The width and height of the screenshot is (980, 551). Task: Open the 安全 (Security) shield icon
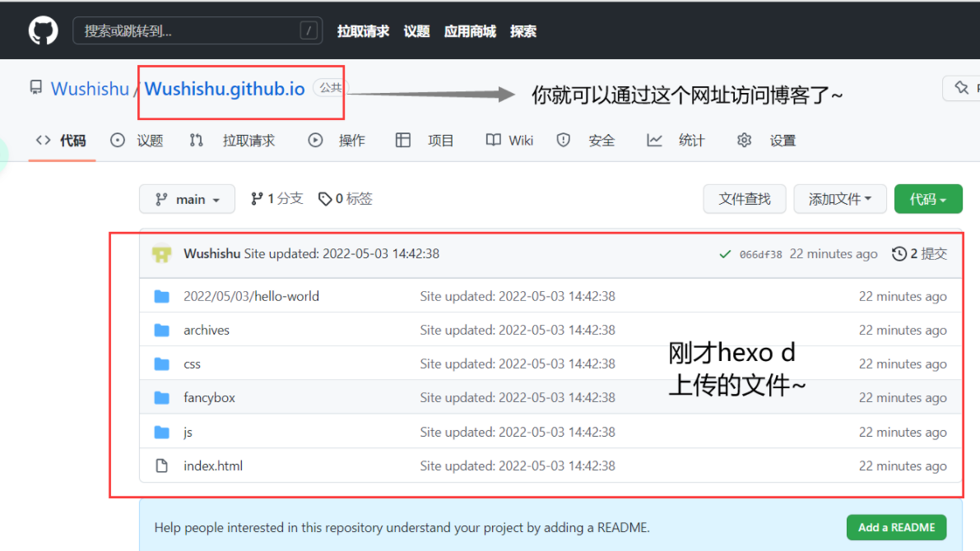click(x=563, y=140)
